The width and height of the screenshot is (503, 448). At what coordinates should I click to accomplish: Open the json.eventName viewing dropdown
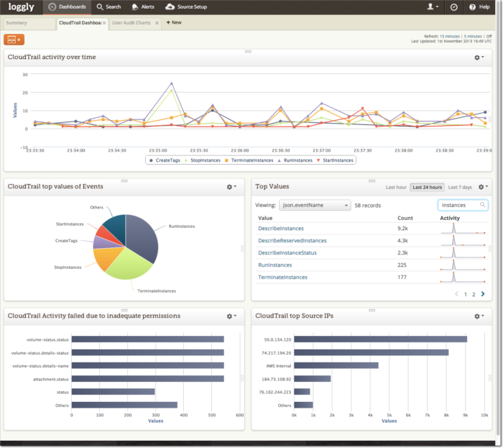click(315, 205)
